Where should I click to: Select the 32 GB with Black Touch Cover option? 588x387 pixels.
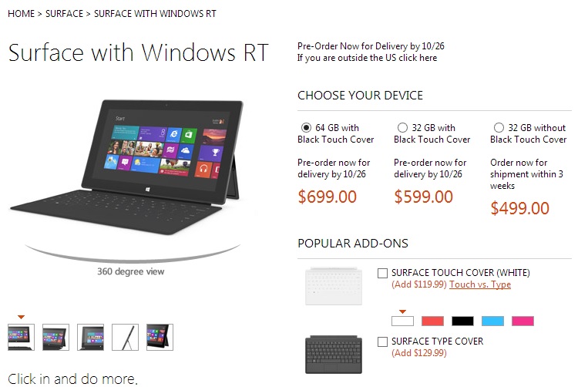tap(402, 128)
